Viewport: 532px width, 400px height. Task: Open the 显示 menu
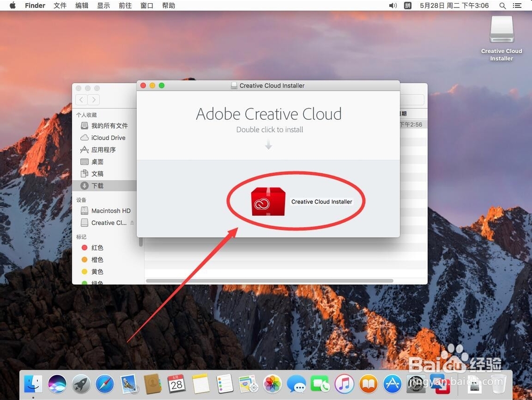[104, 5]
